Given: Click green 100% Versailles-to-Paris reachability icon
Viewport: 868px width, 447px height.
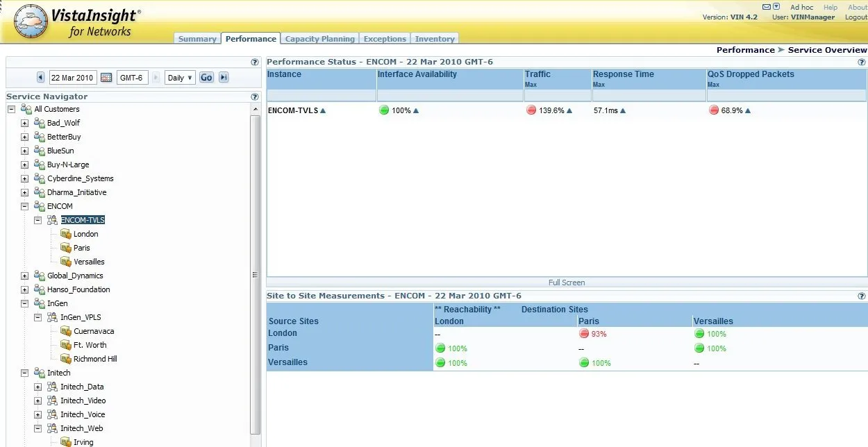Looking at the screenshot, I should [584, 363].
